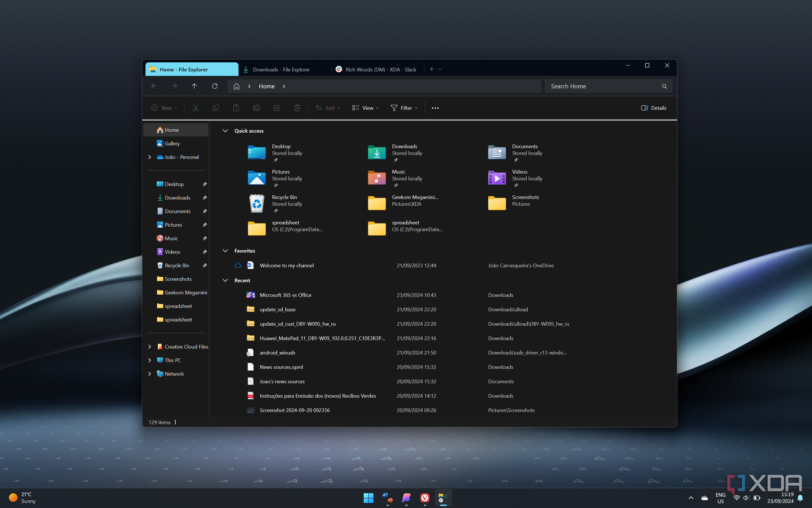
Task: Add a new tab with plus button
Action: (432, 69)
